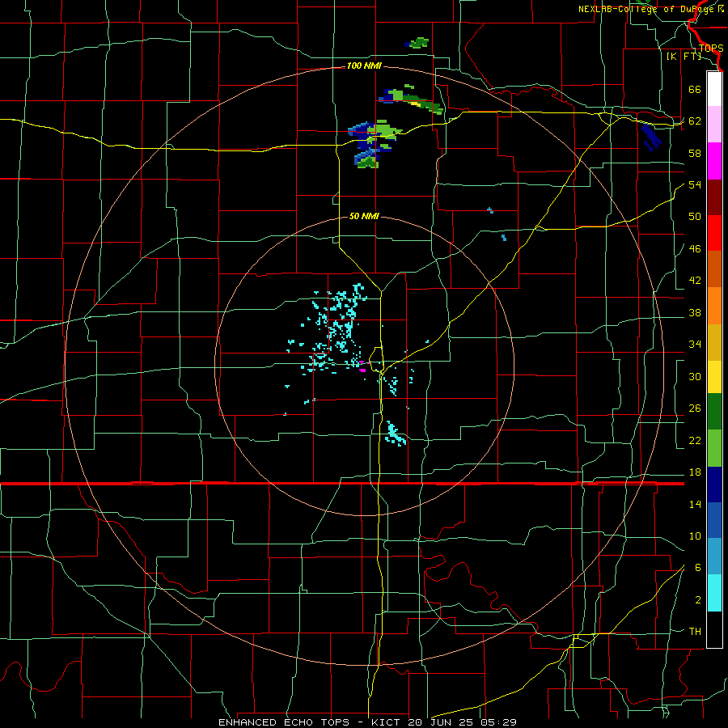Click the gold band on the color scale
Screen dimensions: 728x728
pos(714,342)
